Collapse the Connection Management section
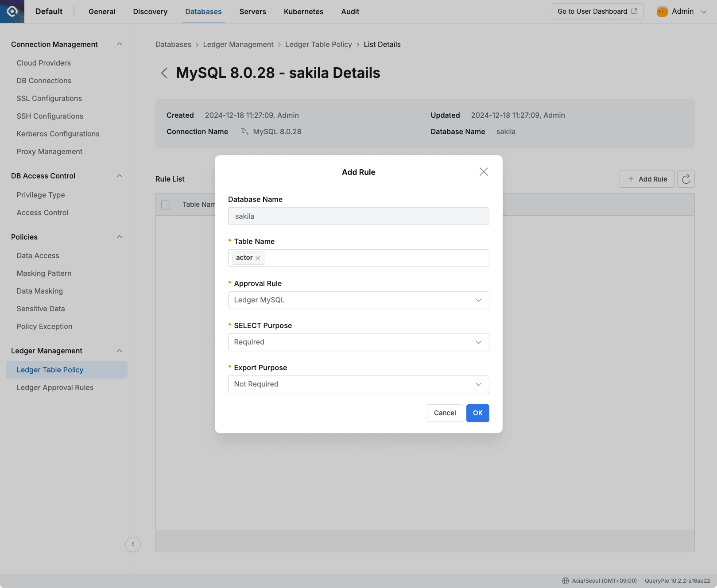Screen dimensions: 717x588 119,44
